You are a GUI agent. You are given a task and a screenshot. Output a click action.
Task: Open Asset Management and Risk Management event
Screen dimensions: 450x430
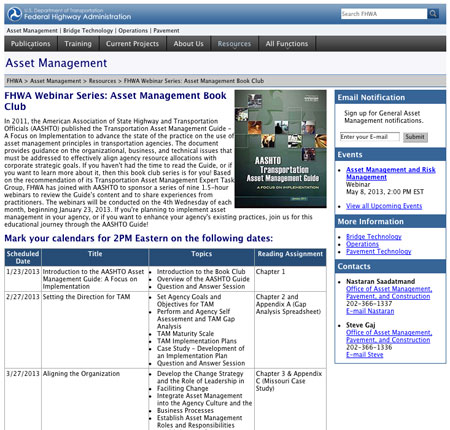point(391,173)
